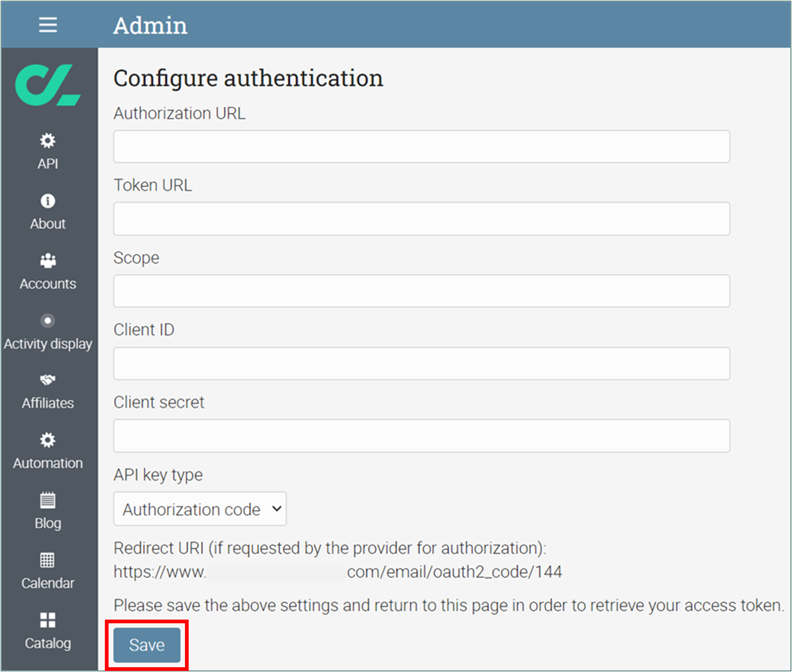Click the Client secret field

(x=421, y=436)
